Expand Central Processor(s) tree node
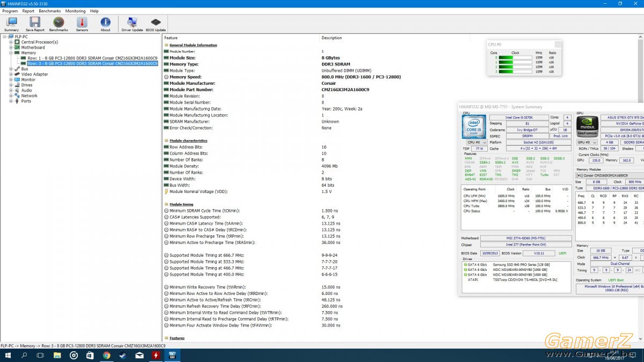The image size is (644, 362). point(11,42)
